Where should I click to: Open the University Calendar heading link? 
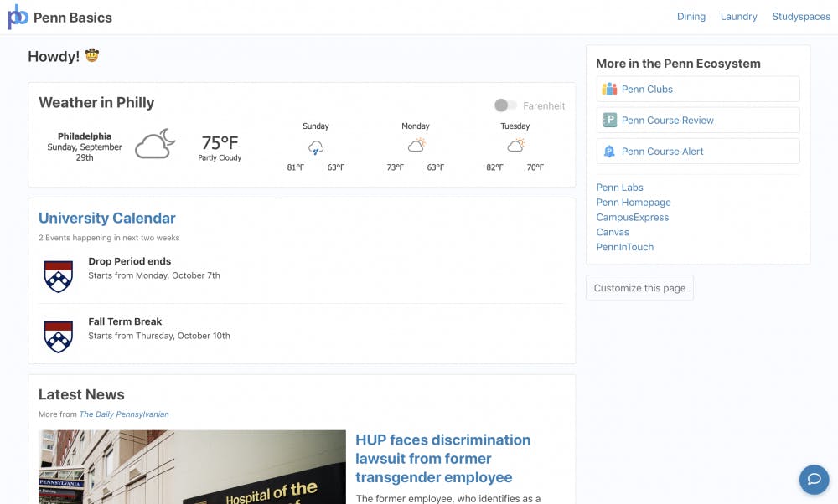tap(107, 219)
